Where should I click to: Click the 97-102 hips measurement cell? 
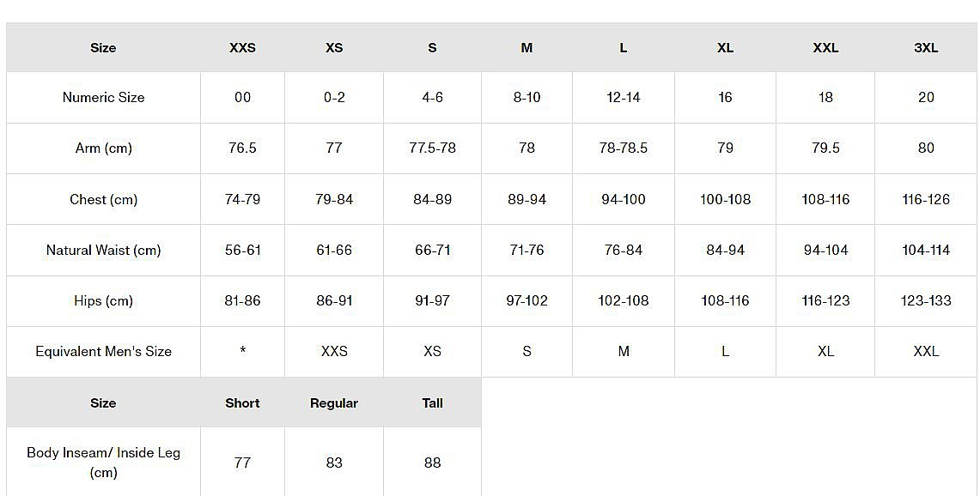pos(527,301)
